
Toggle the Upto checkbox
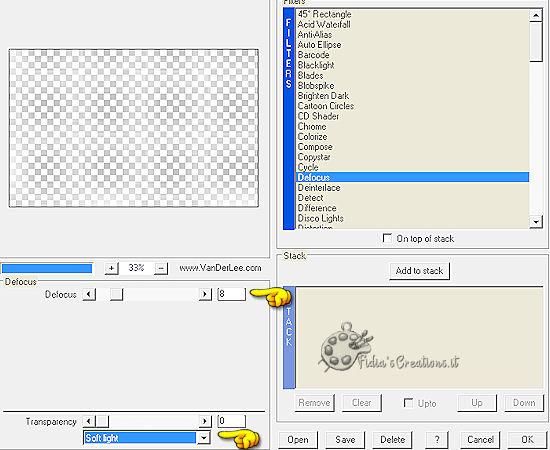tap(408, 403)
